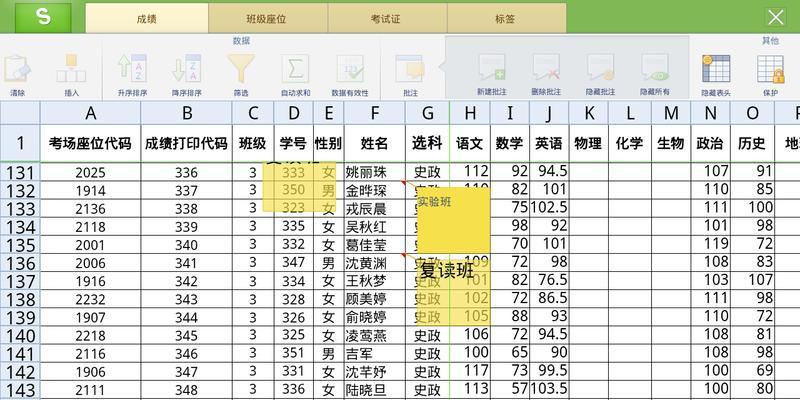Screen dimensions: 800x400
Task: Expand the 批注 comments toolbar group
Action: (410, 72)
